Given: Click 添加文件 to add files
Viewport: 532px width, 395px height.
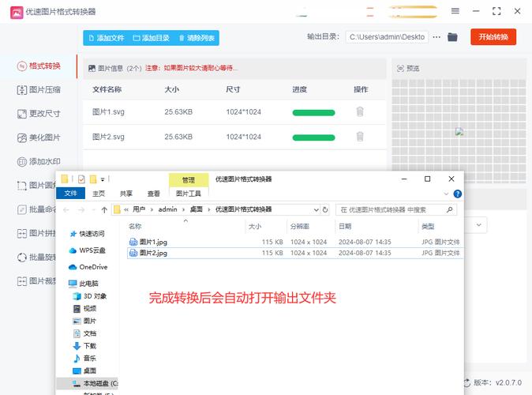Looking at the screenshot, I should click(x=107, y=38).
